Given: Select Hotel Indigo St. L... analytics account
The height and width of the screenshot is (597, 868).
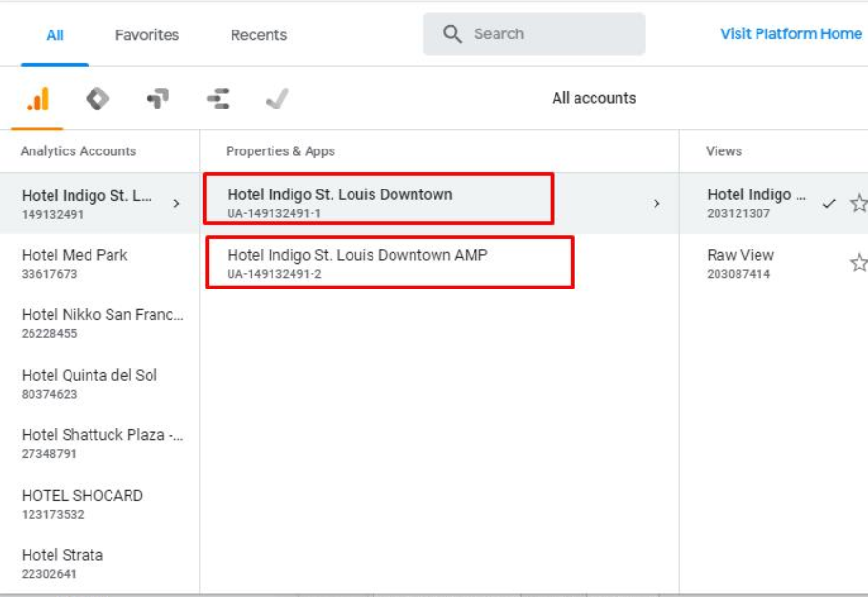Looking at the screenshot, I should [x=100, y=204].
